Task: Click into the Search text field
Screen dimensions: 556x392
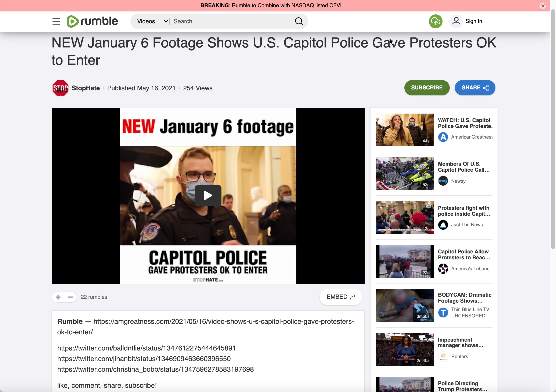Action: pos(230,21)
